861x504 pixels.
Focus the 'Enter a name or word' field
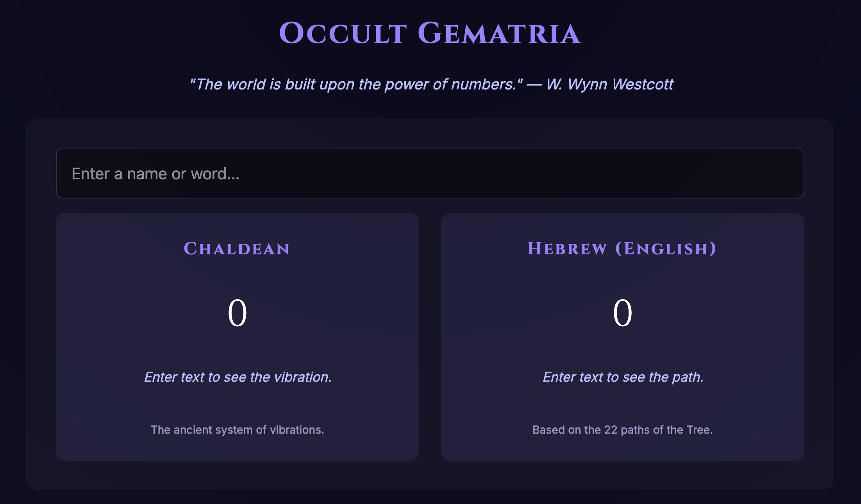tap(430, 173)
